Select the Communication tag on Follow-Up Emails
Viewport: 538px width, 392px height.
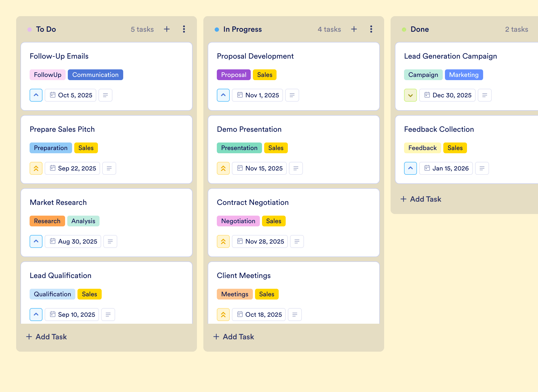pyautogui.click(x=95, y=75)
